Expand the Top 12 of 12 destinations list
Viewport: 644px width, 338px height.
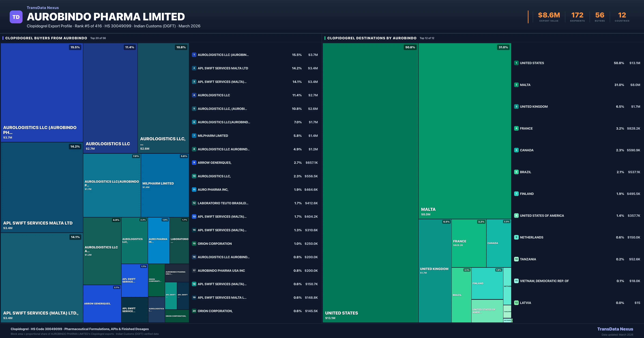pos(427,38)
